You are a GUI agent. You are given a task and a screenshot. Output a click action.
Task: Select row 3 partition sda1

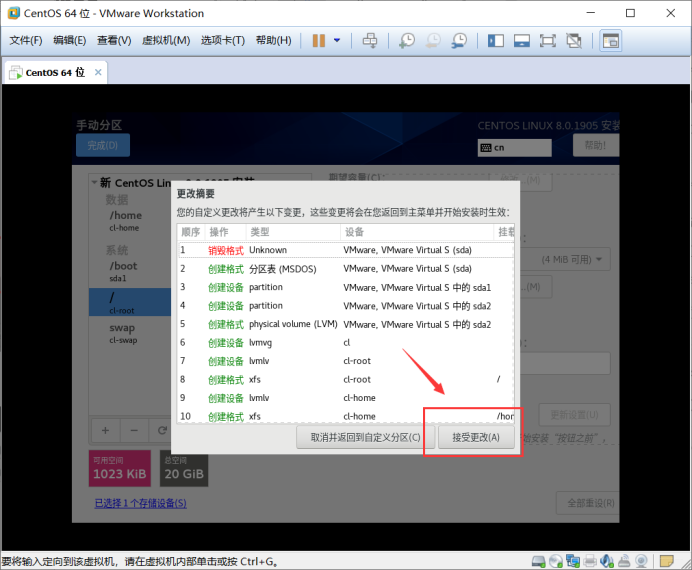pos(346,287)
